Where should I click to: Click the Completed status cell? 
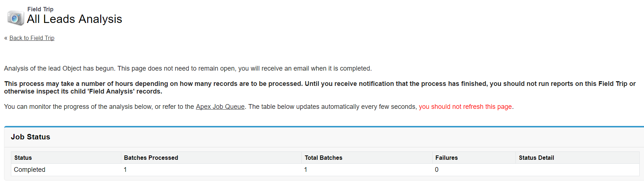point(30,170)
